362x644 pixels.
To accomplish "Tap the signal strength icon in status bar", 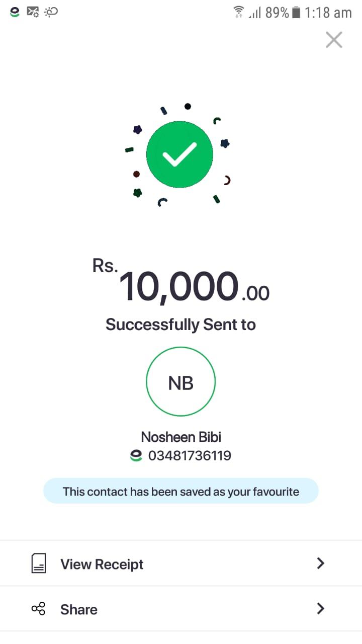I will point(255,13).
